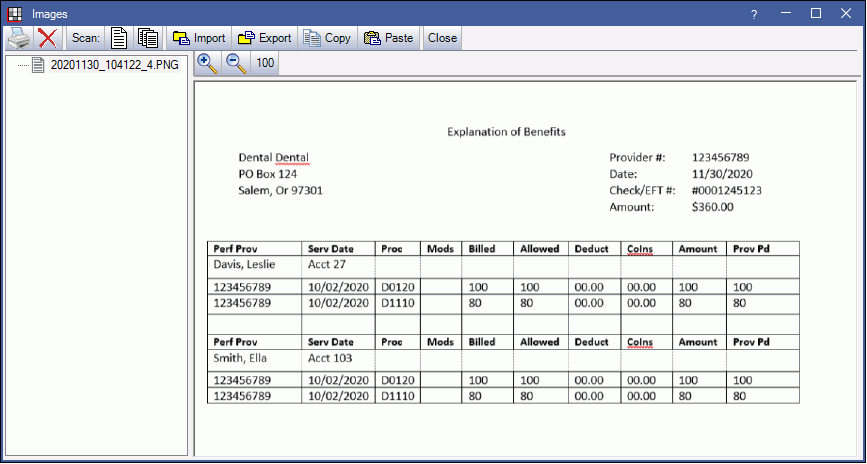
Task: Click the Images window app icon
Action: point(15,14)
